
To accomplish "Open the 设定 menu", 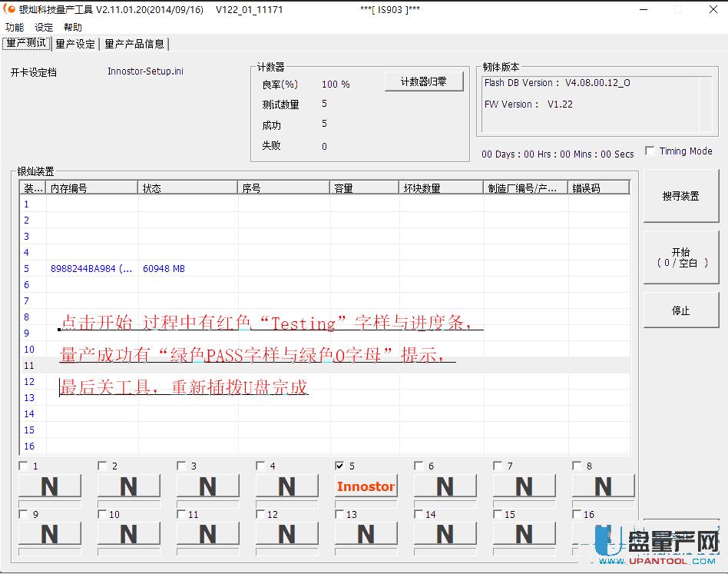I will click(x=43, y=27).
